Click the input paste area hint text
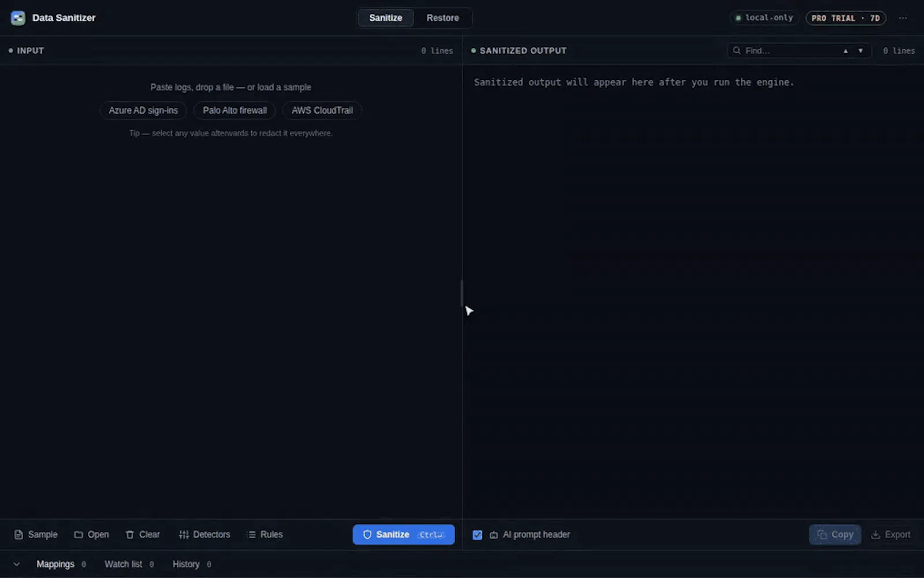The height and width of the screenshot is (578, 924). pos(230,87)
